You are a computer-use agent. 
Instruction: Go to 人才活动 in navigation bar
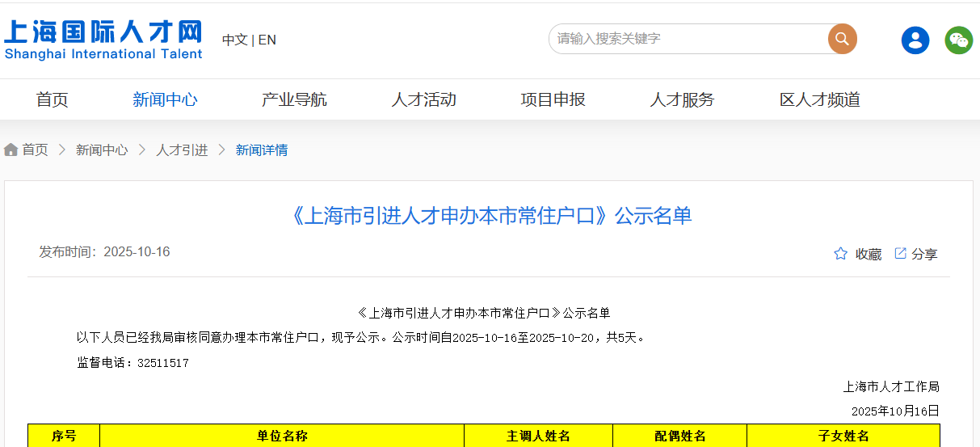423,99
